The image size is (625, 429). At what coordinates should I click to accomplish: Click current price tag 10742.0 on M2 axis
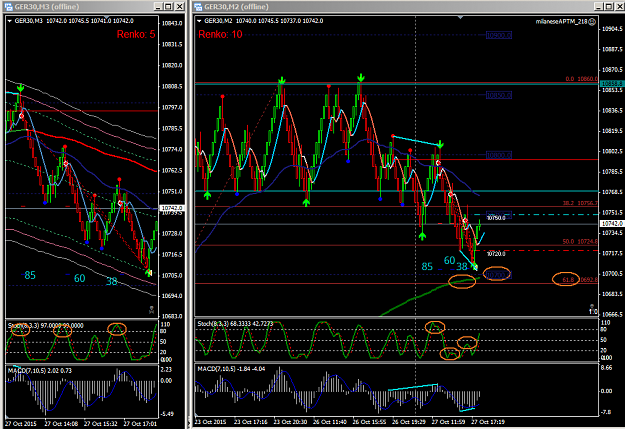[x=612, y=223]
